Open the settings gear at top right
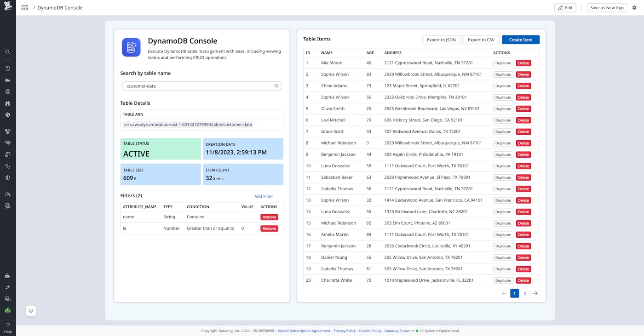The height and width of the screenshot is (336, 644). (x=634, y=8)
